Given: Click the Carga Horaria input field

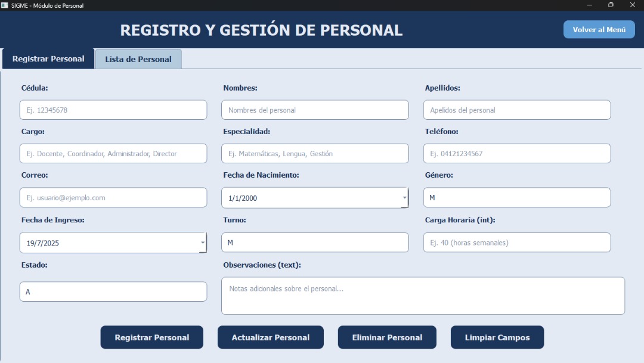Looking at the screenshot, I should coord(516,243).
